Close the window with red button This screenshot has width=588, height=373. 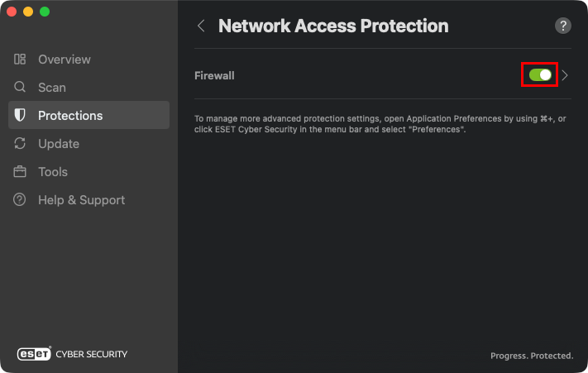12,12
